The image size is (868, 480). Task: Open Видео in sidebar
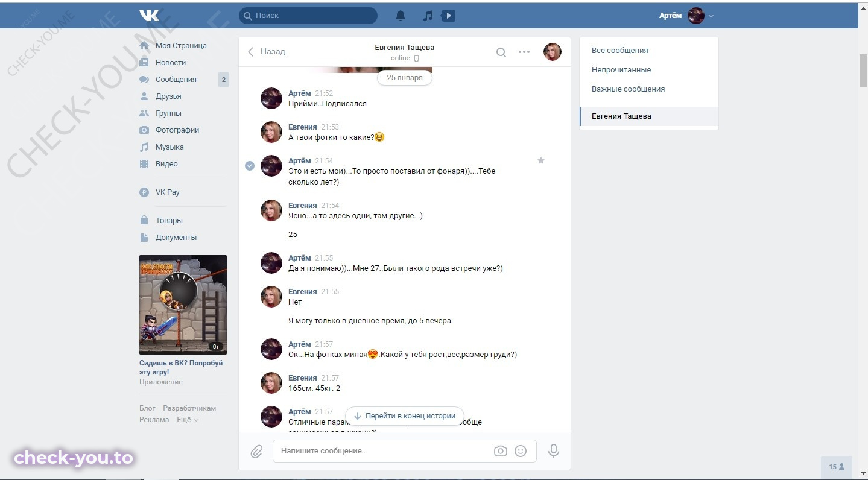point(166,164)
